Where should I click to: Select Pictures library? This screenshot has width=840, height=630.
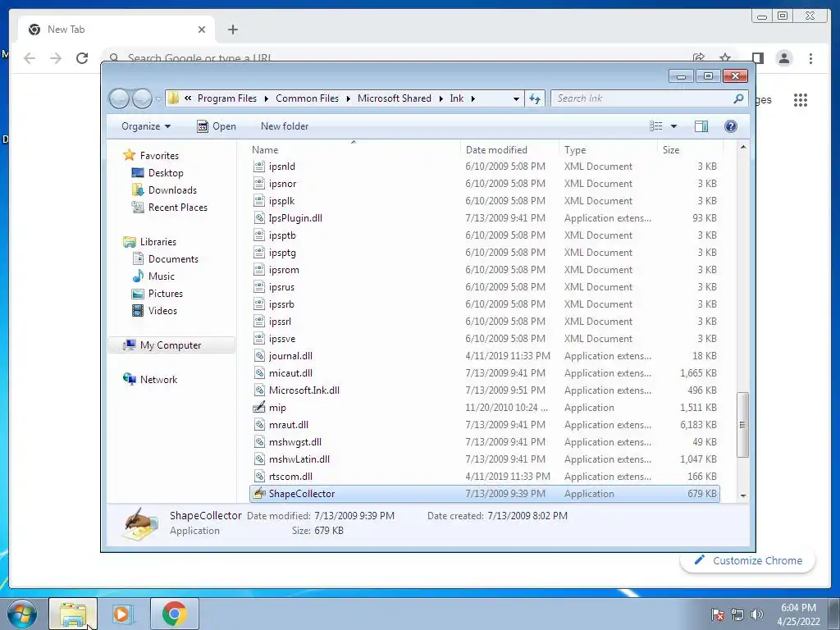[157, 293]
